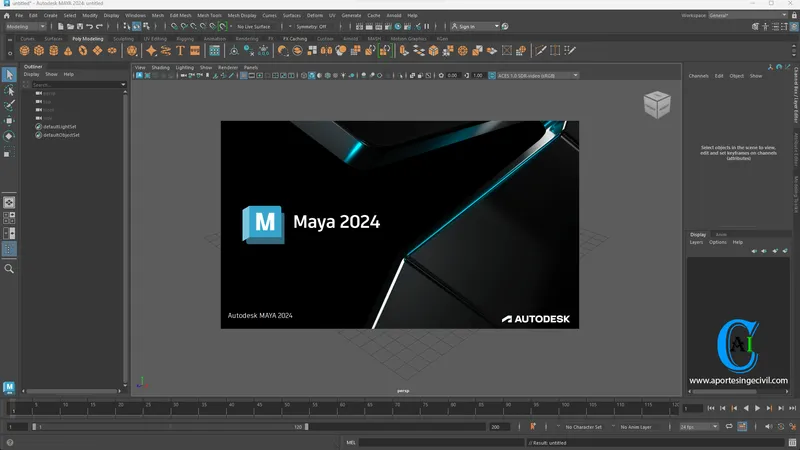Click Layers in the layer editor
Image resolution: width=800 pixels, height=450 pixels.
click(696, 242)
